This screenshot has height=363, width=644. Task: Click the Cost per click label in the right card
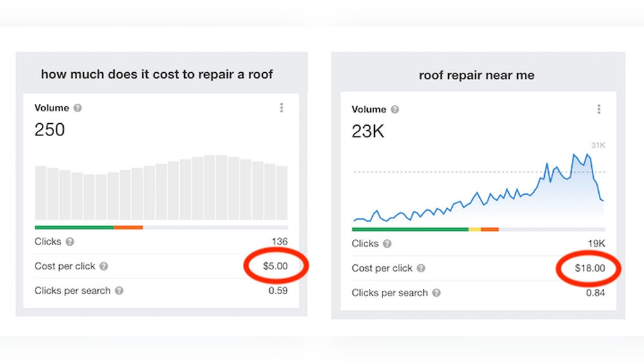(382, 268)
